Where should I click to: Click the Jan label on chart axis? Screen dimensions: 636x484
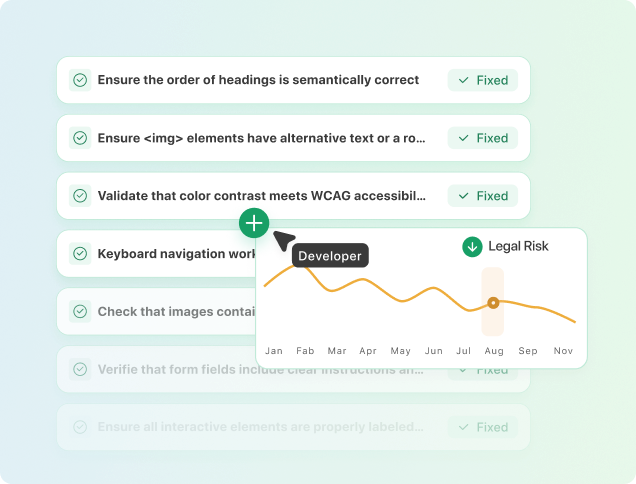click(274, 351)
